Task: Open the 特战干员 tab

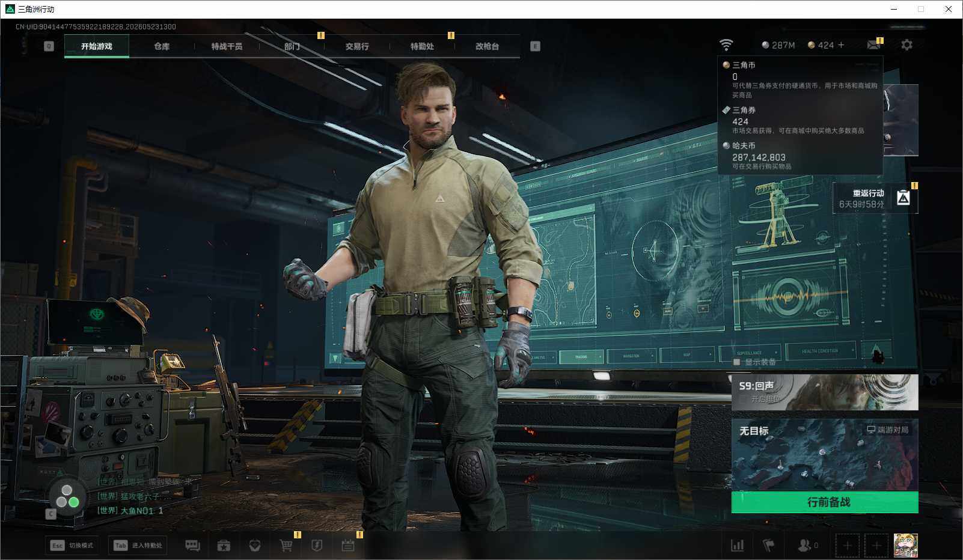Action: click(x=227, y=46)
